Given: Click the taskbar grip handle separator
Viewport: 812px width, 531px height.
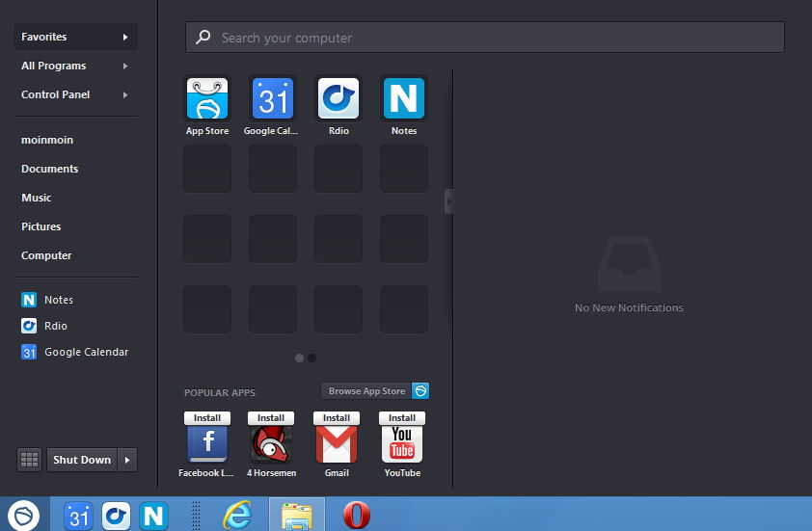Looking at the screenshot, I should [196, 515].
